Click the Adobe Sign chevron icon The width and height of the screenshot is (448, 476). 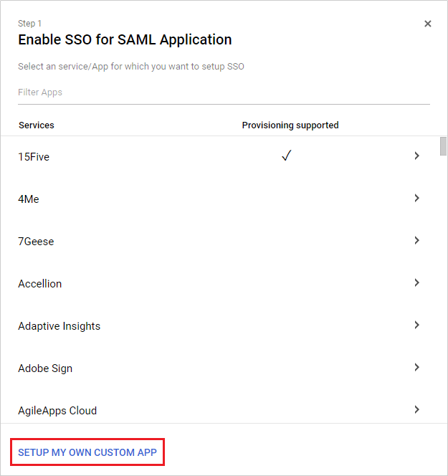(416, 367)
